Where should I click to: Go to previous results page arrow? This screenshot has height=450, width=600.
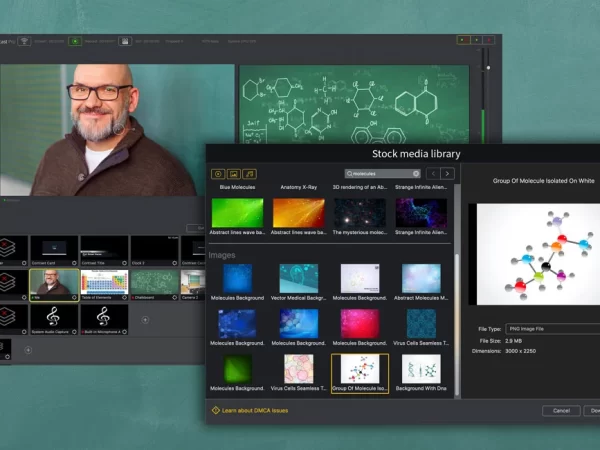433,174
